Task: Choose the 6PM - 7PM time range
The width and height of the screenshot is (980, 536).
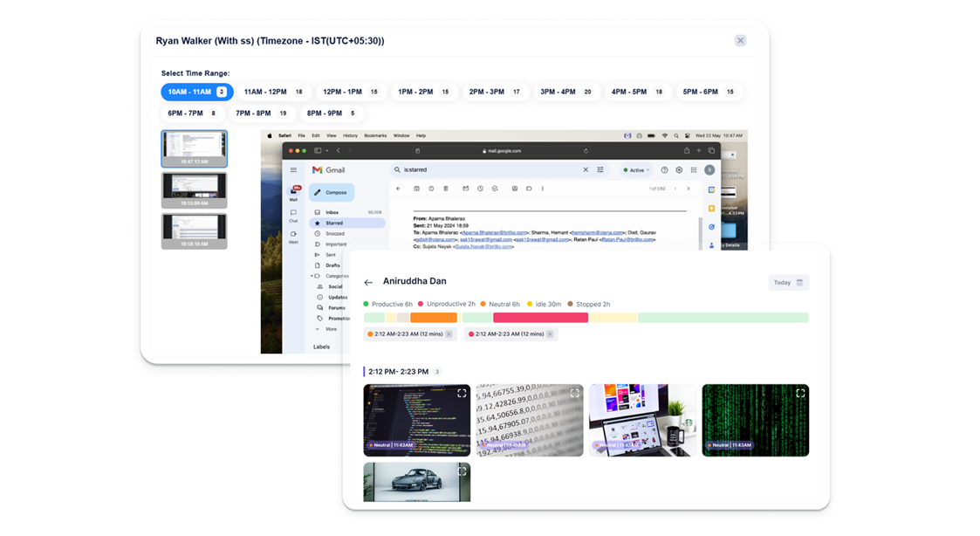Action: point(192,113)
